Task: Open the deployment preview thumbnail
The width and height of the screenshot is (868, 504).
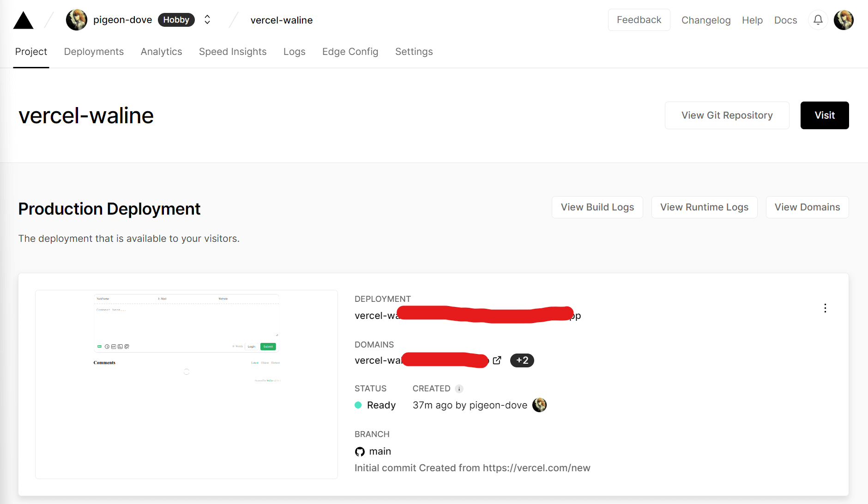Action: tap(187, 384)
